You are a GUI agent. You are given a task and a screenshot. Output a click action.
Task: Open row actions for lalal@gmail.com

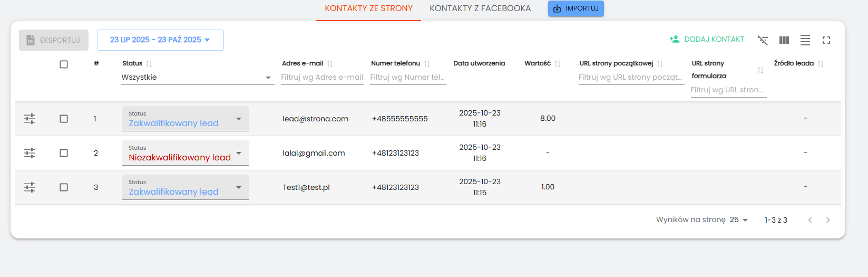(x=30, y=153)
